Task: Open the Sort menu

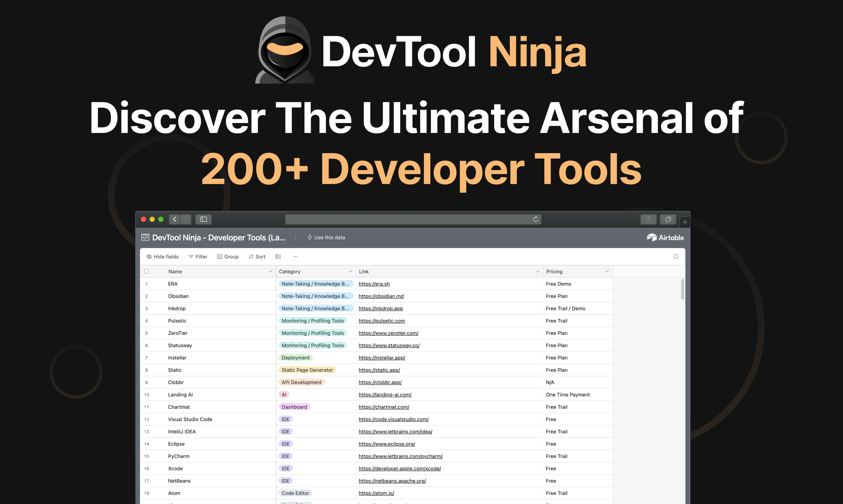Action: [x=257, y=256]
